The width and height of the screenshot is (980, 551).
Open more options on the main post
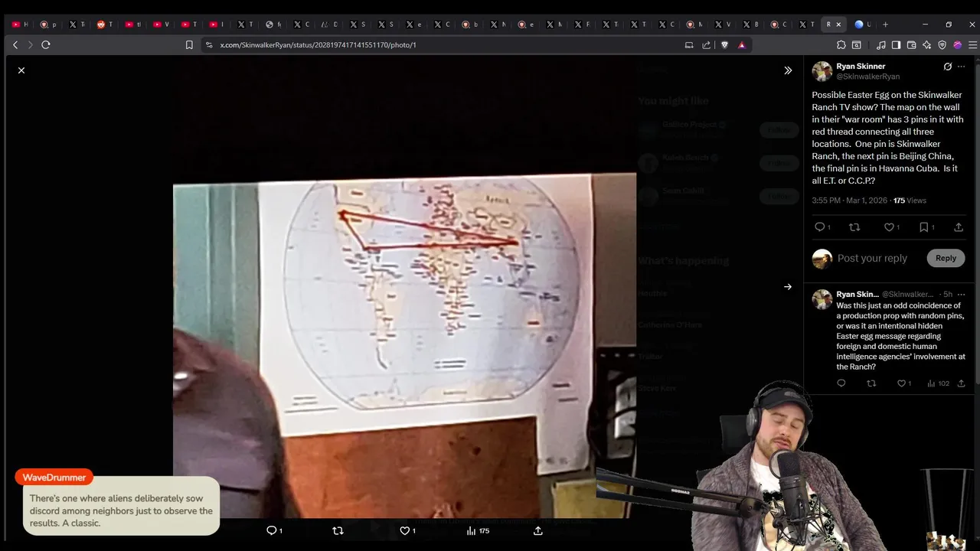[962, 67]
